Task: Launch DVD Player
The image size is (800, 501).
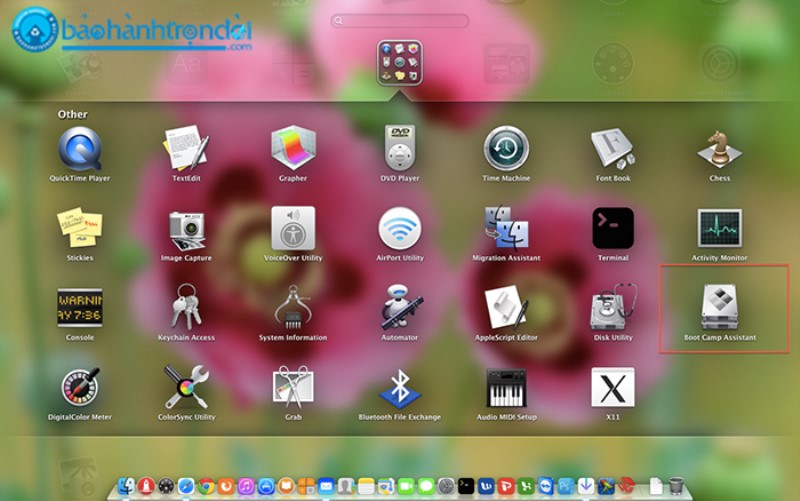Action: click(x=399, y=149)
